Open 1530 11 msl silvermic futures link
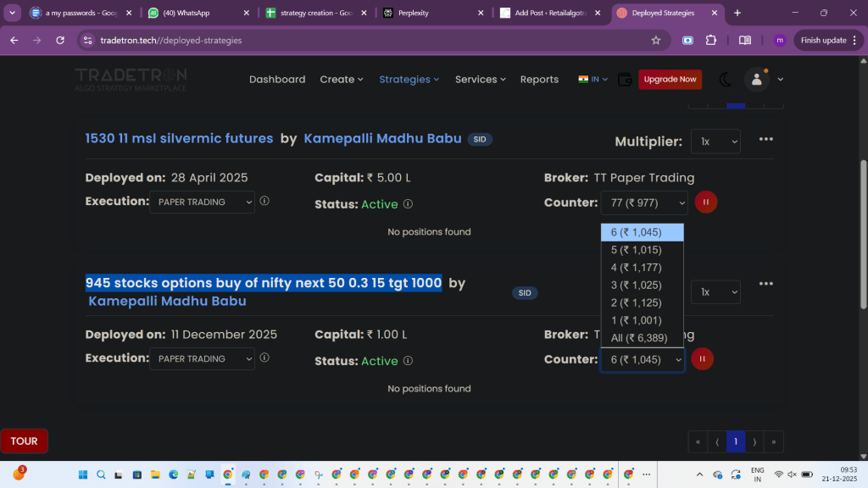The image size is (868, 488). [179, 139]
